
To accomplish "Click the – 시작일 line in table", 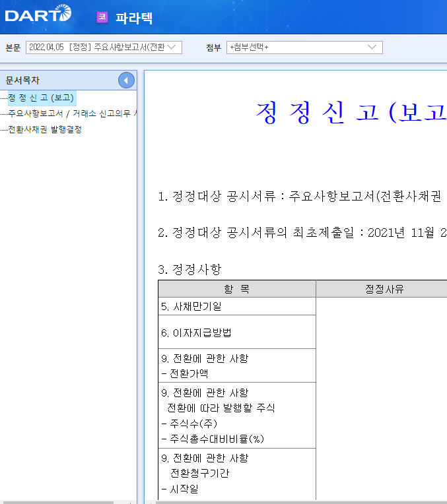I will coord(180,489).
